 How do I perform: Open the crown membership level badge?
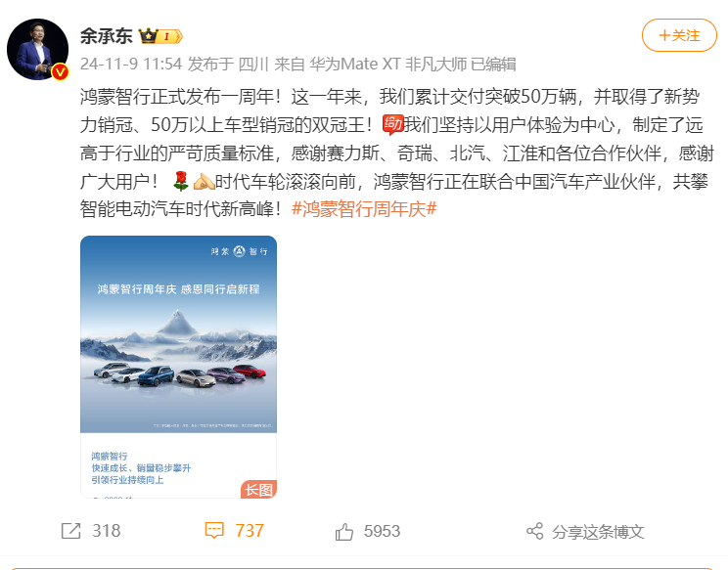click(x=160, y=36)
